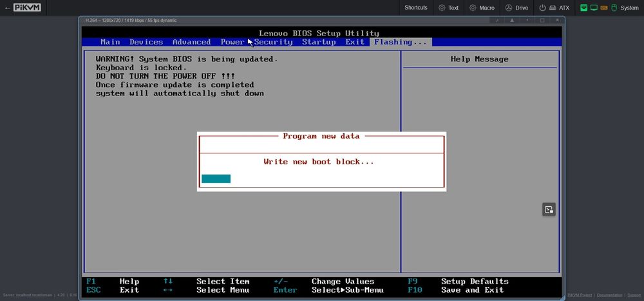Image resolution: width=644 pixels, height=301 pixels.
Task: Click the floating overlay icon beside Help panel
Action: click(549, 209)
